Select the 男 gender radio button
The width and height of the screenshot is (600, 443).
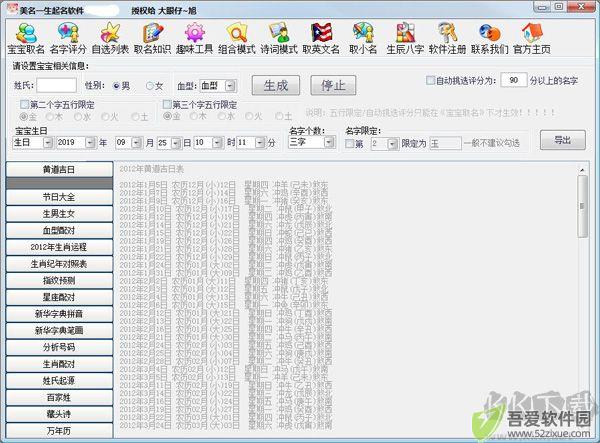click(x=117, y=86)
